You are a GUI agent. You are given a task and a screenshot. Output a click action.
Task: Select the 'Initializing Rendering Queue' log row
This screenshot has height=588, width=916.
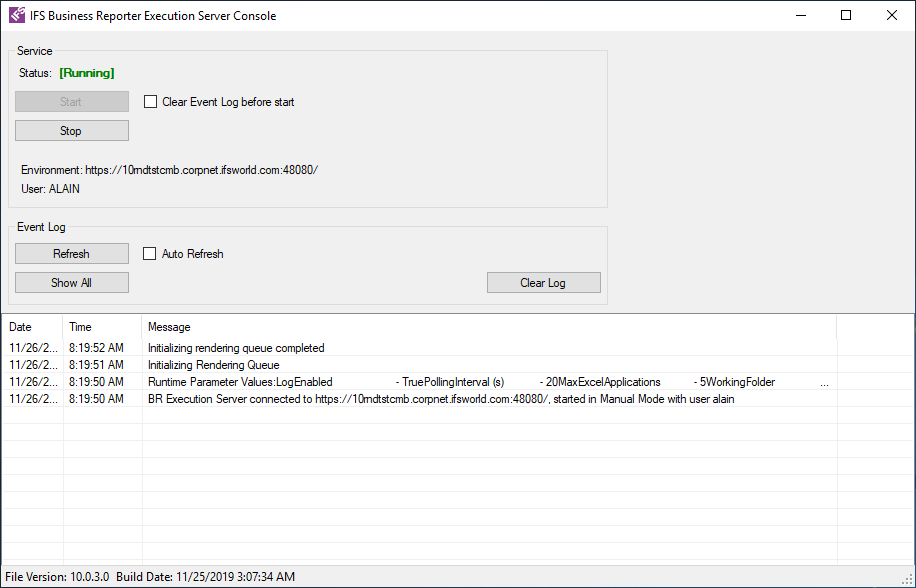pyautogui.click(x=213, y=365)
